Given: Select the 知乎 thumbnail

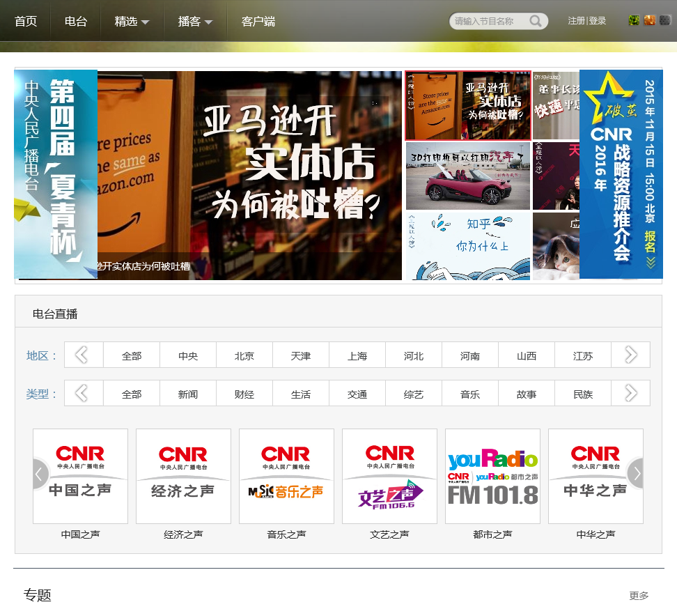Looking at the screenshot, I should [x=468, y=246].
